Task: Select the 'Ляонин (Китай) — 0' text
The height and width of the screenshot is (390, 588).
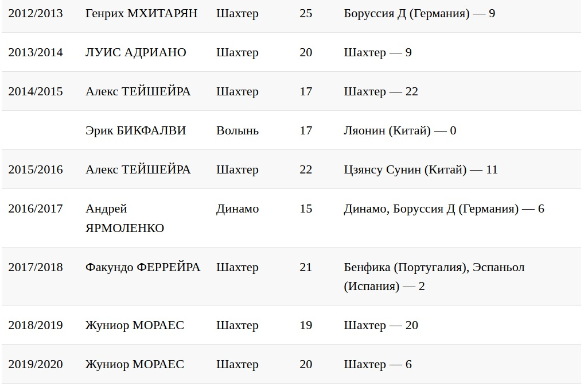Action: pyautogui.click(x=400, y=130)
